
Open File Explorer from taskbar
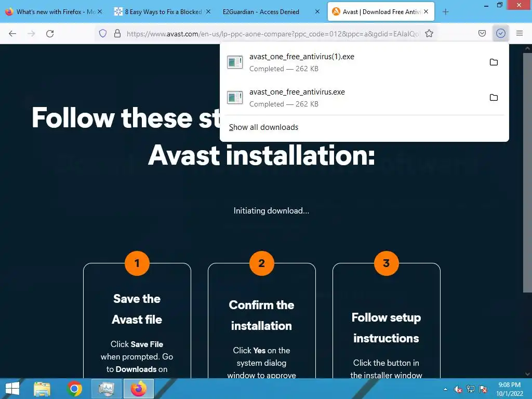pos(42,389)
